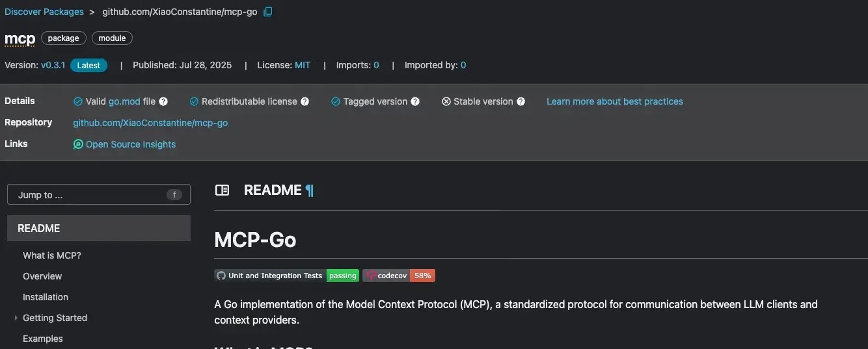The width and height of the screenshot is (868, 349).
Task: Open repository link github.com/XiaoConstantine/mcp-go
Action: click(150, 123)
